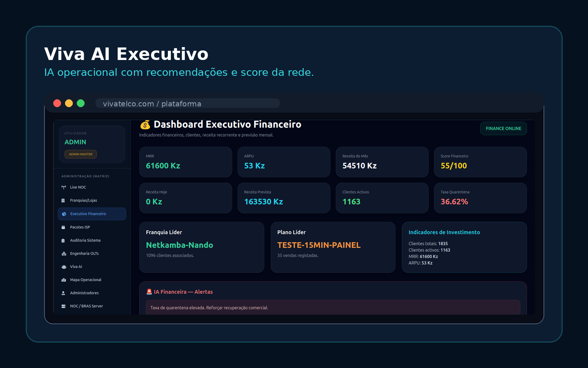Go to Administradores page
The height and width of the screenshot is (368, 588).
pyautogui.click(x=92, y=293)
